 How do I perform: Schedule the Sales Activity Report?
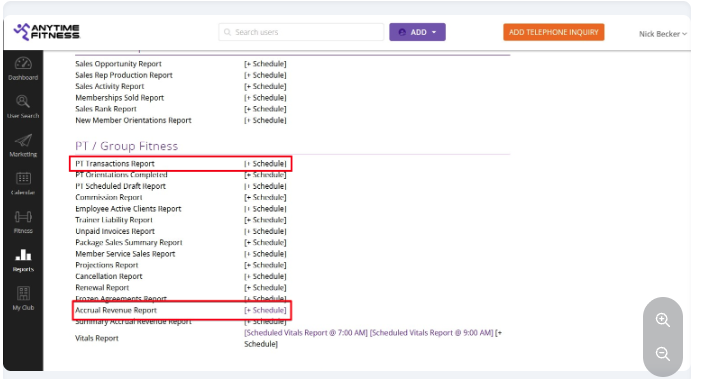point(265,86)
